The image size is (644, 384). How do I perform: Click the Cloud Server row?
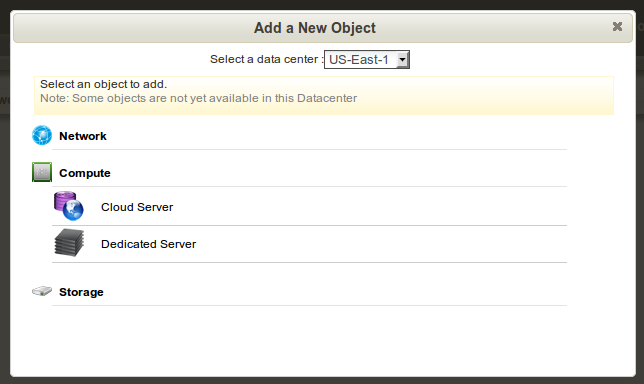click(309, 206)
